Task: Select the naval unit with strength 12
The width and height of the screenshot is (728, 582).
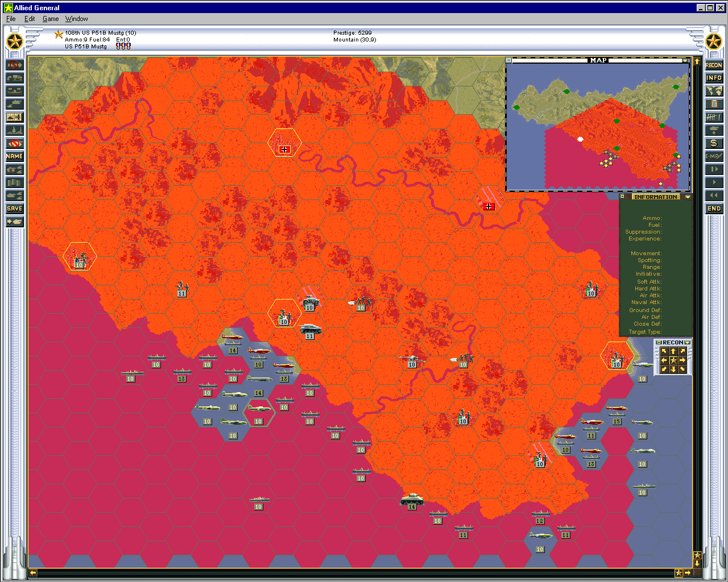Action: click(x=540, y=517)
